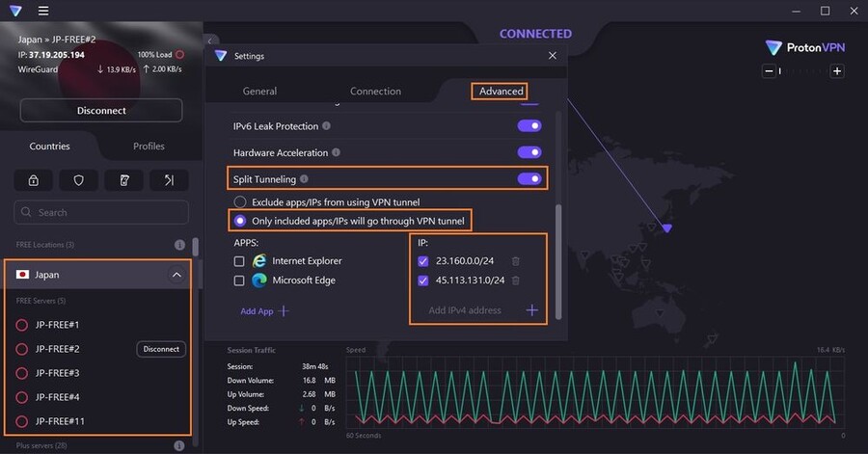Viewport: 868px width, 454px height.
Task: Uncheck the 23.160.0.0/24 checkbox
Action: [423, 261]
